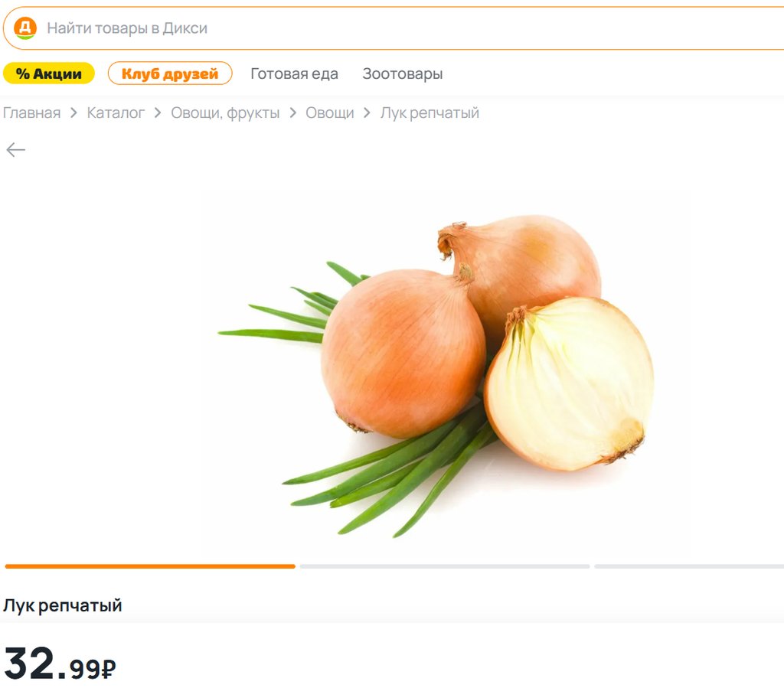The width and height of the screenshot is (784, 688).
Task: Open the % Акции promotions tab
Action: pos(49,73)
